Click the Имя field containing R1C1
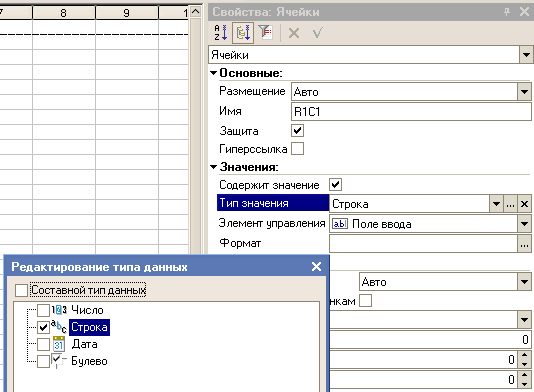The width and height of the screenshot is (534, 392). pos(411,112)
